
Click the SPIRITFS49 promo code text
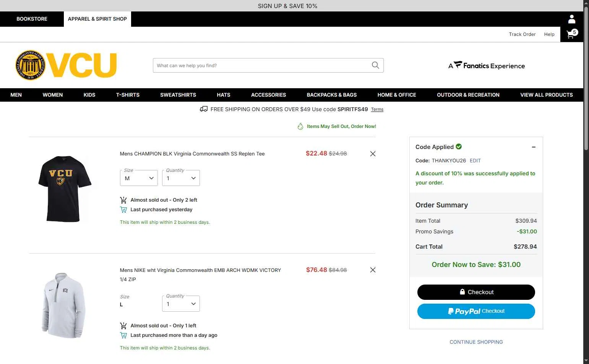[x=352, y=109]
